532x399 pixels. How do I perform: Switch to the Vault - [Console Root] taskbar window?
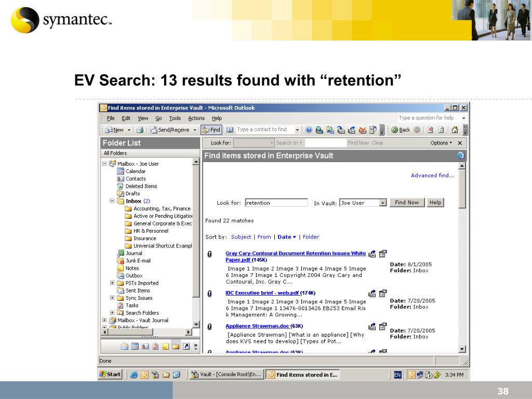227,375
